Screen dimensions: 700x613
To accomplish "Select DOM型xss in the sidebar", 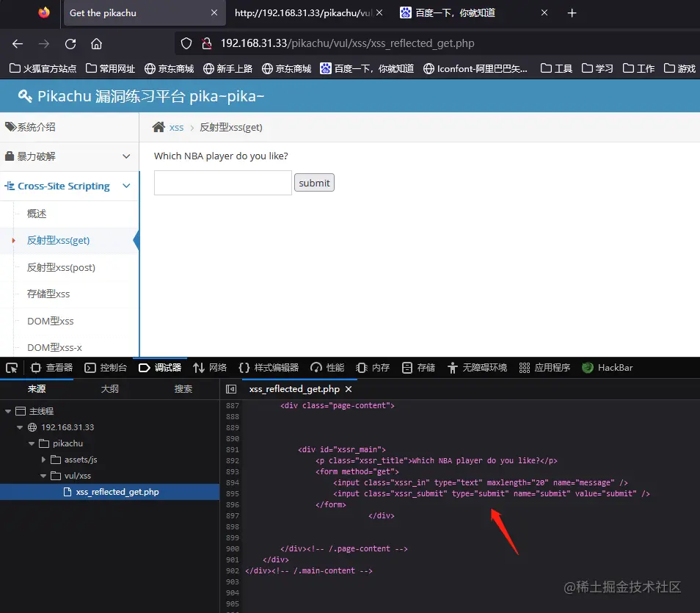I will (x=51, y=321).
